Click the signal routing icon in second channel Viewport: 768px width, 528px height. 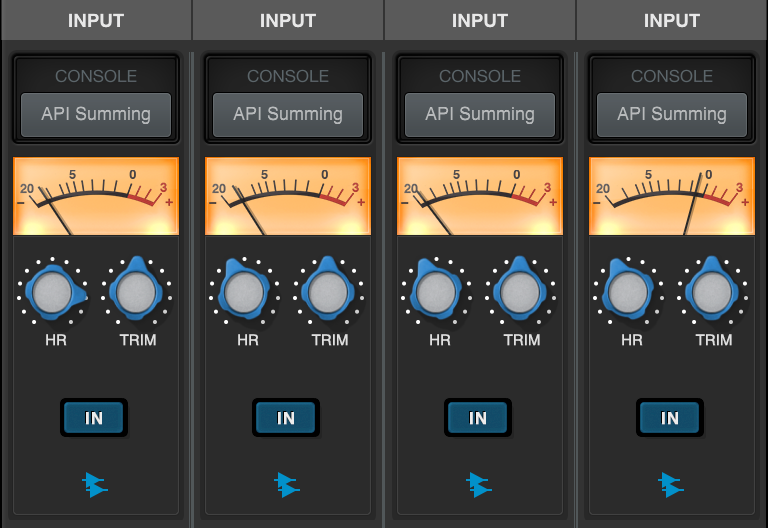click(287, 484)
